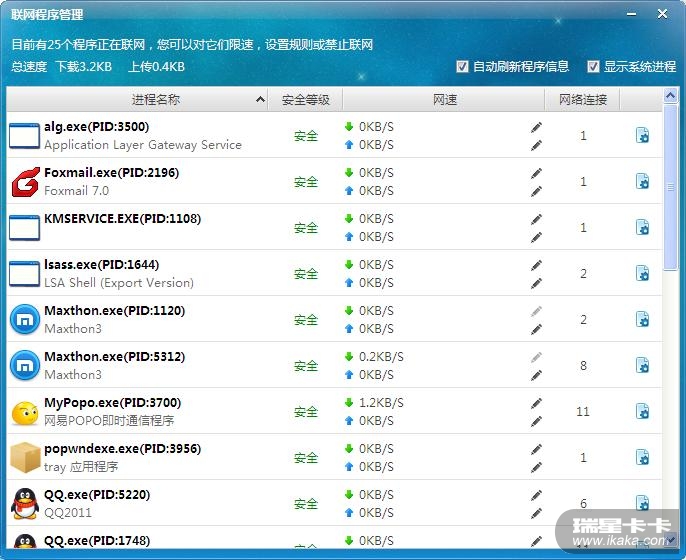Select QQ.exe(PID:1748) process name

coord(97,541)
